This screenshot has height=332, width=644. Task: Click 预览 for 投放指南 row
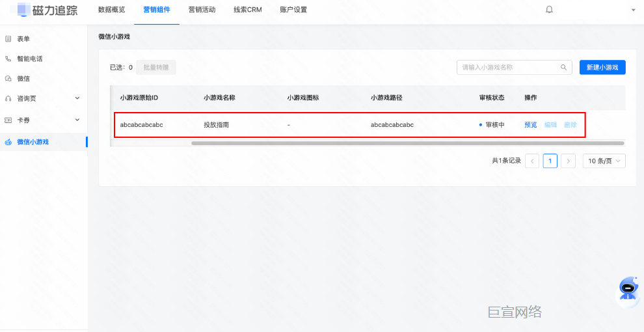(531, 125)
